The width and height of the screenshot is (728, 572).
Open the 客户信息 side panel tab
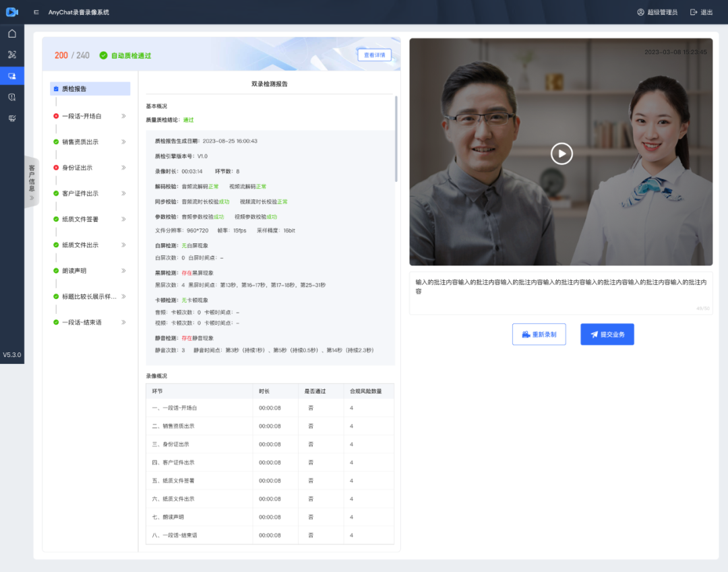(32, 182)
